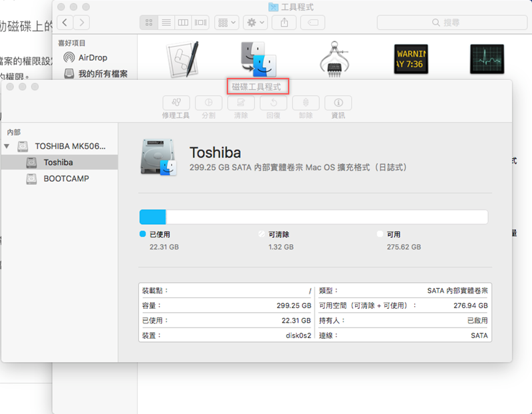
Task: Open the Script Editor app icon
Action: (x=182, y=60)
